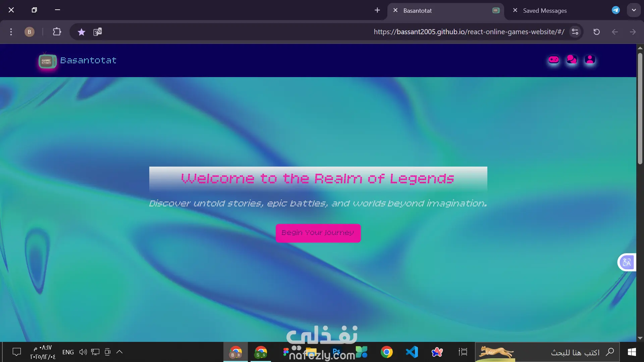644x362 pixels.
Task: Click the floating translate widget icon
Action: tap(627, 262)
